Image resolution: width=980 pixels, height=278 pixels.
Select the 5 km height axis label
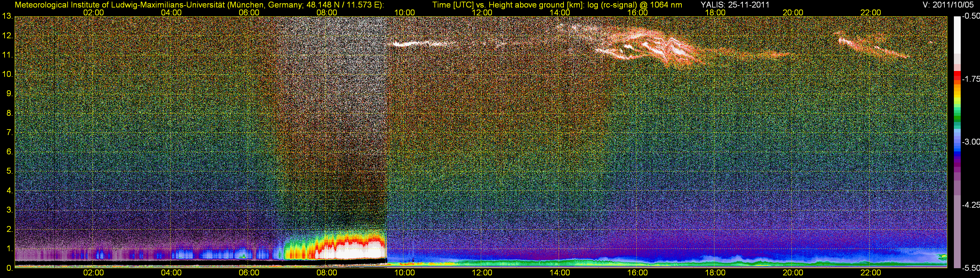point(9,171)
